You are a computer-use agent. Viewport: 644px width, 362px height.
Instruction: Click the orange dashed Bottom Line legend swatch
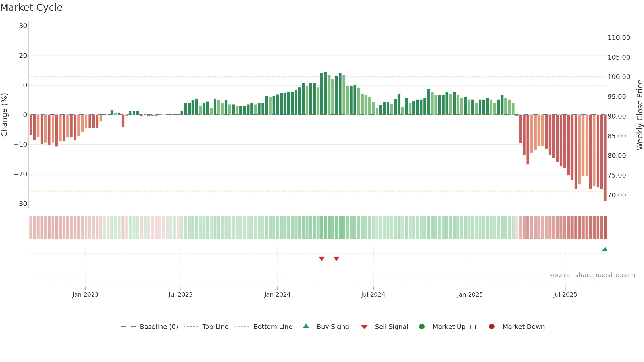point(242,327)
